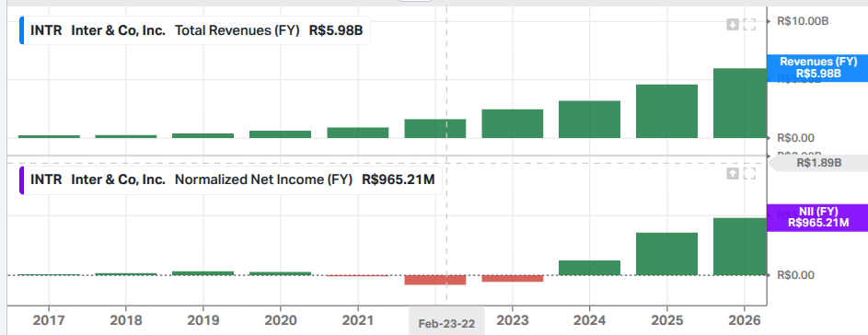This screenshot has height=335, width=868.
Task: Click the 2025 normalized net income bar
Action: tap(666, 254)
